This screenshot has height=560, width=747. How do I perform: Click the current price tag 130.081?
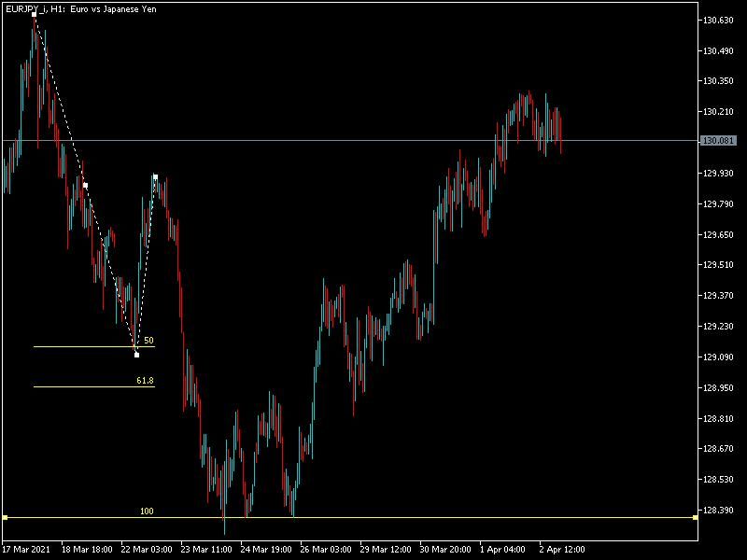[719, 141]
